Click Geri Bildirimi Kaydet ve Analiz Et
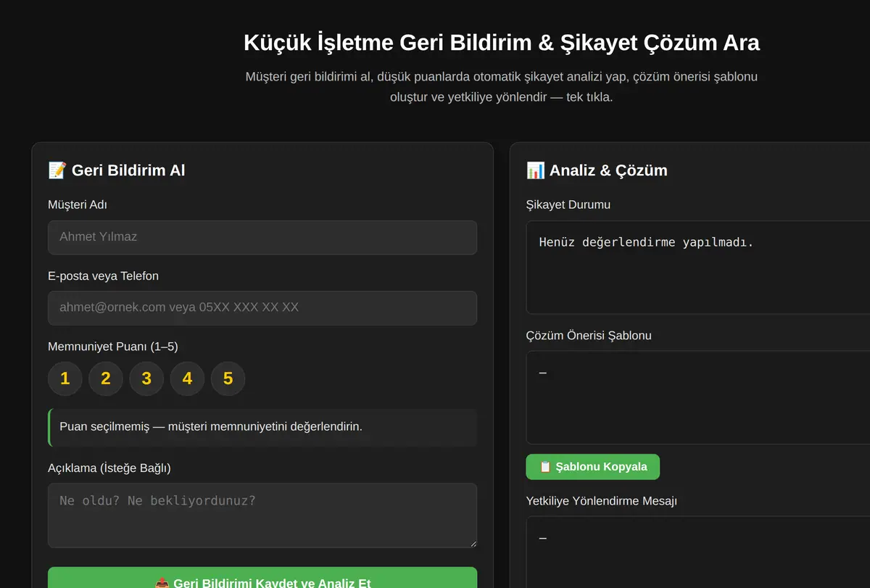This screenshot has height=588, width=870. click(262, 578)
